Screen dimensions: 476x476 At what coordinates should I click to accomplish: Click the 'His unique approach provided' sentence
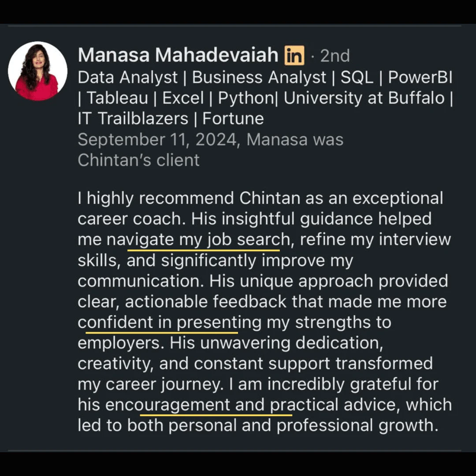point(328,281)
